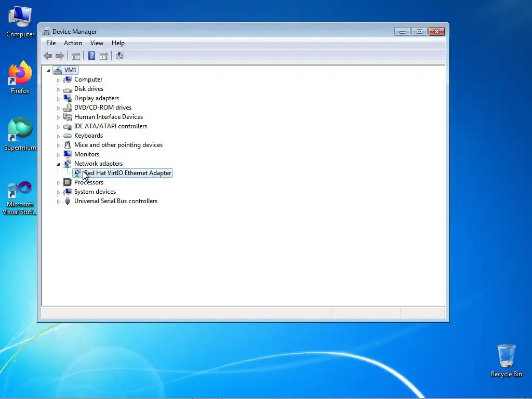Image resolution: width=532 pixels, height=399 pixels.
Task: Collapse the VM1 root node
Action: tap(48, 71)
